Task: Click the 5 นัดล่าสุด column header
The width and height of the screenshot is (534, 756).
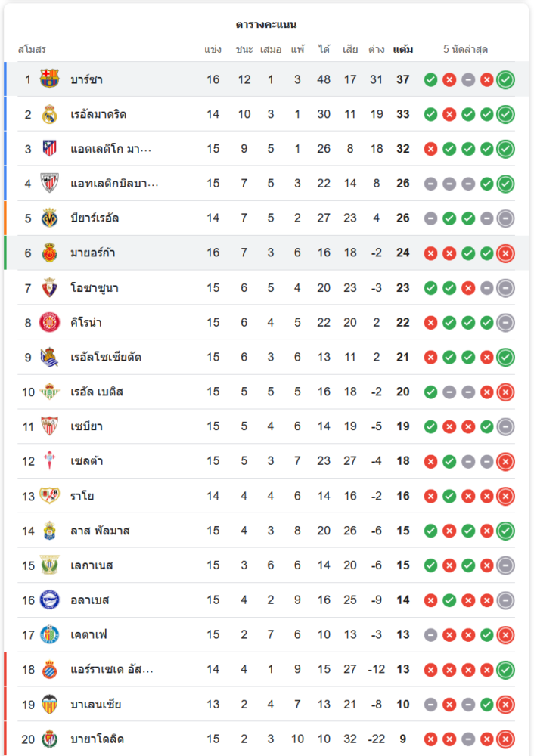Action: click(465, 50)
